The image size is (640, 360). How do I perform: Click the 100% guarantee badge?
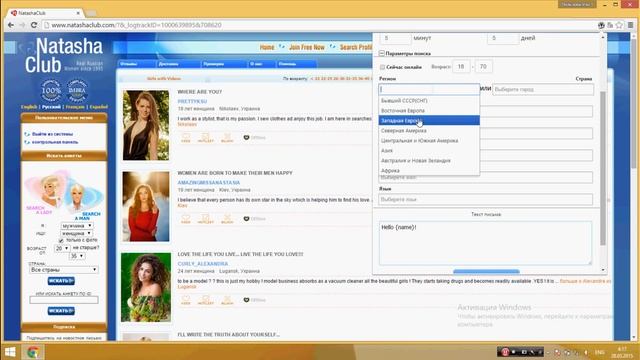tap(51, 90)
